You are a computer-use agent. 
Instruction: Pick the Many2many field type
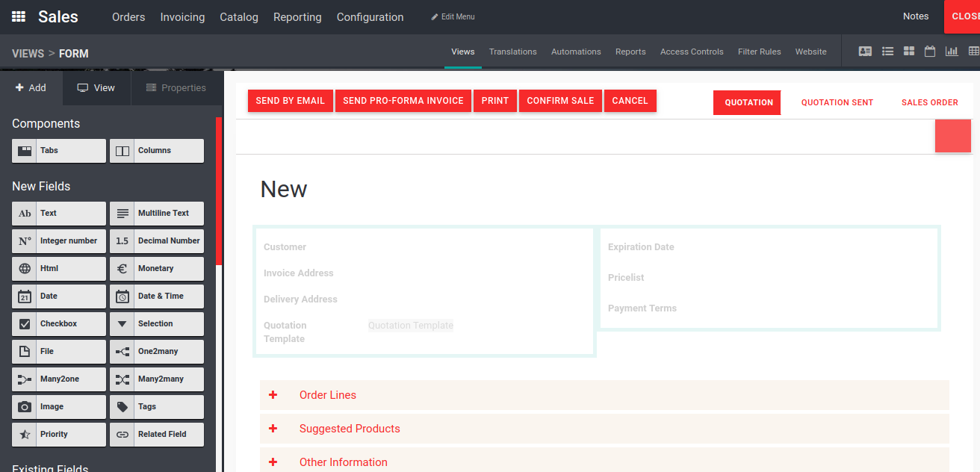(x=157, y=379)
